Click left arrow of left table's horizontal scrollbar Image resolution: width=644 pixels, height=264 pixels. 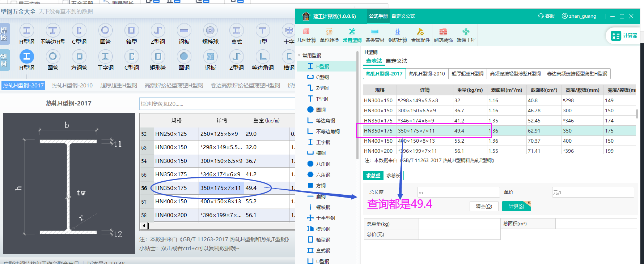[144, 226]
